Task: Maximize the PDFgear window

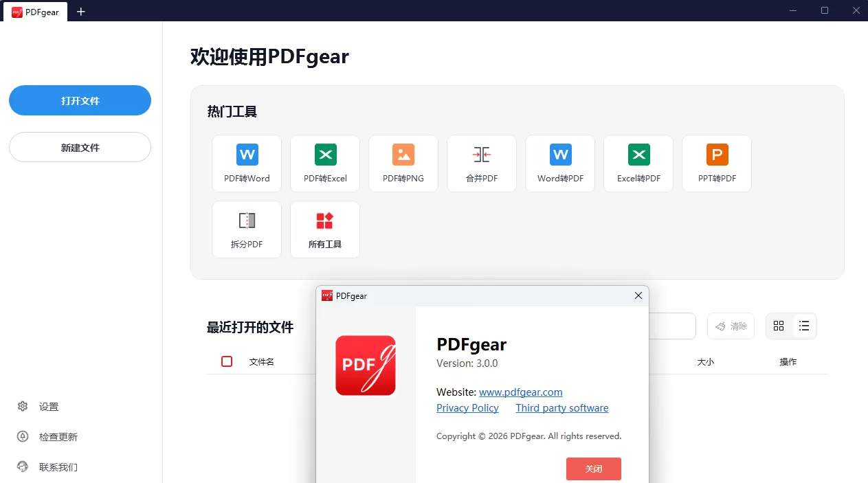Action: click(825, 10)
